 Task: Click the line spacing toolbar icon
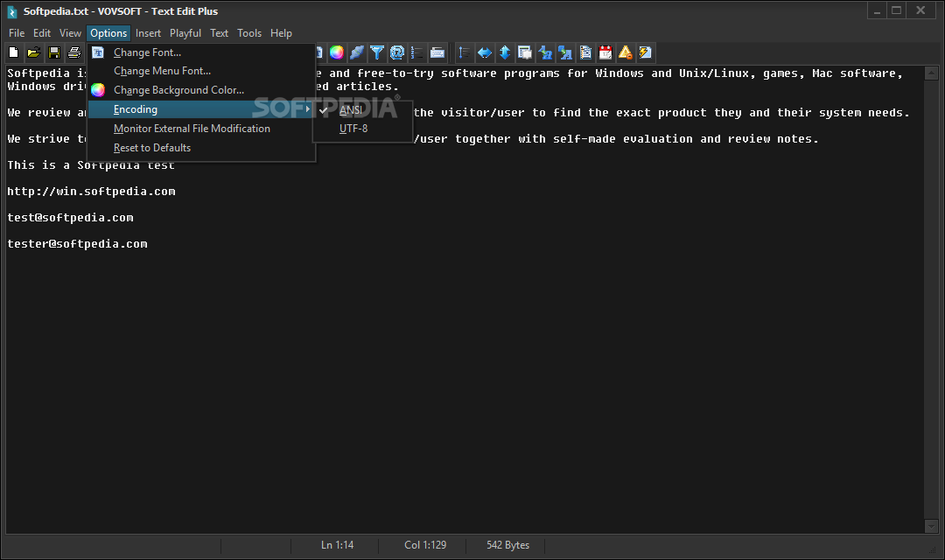(x=465, y=53)
